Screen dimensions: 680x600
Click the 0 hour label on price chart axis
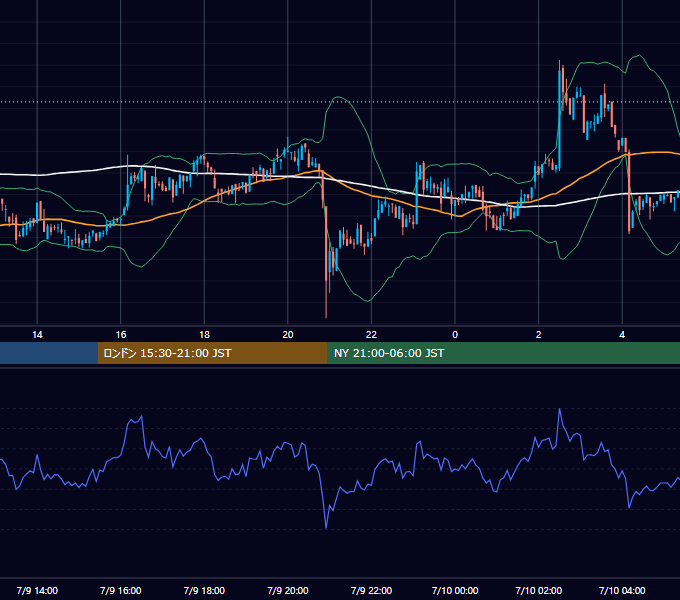pos(455,335)
